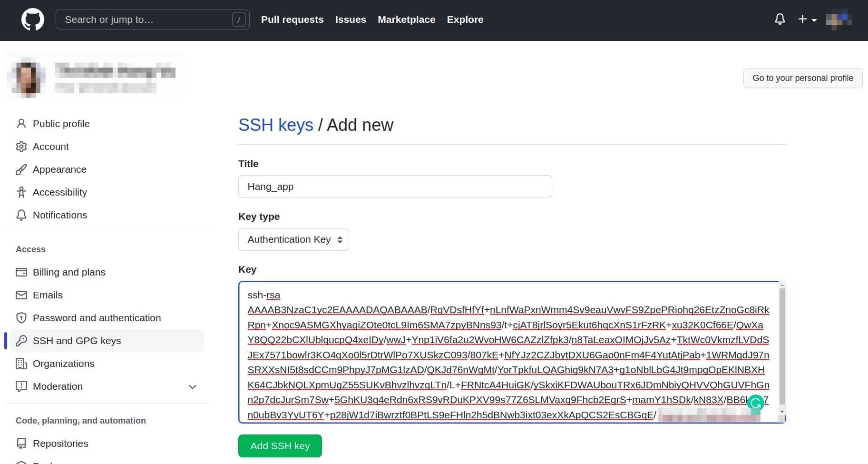Image resolution: width=868 pixels, height=464 pixels.
Task: Open the SSH keys breadcrumb link
Action: (x=275, y=125)
